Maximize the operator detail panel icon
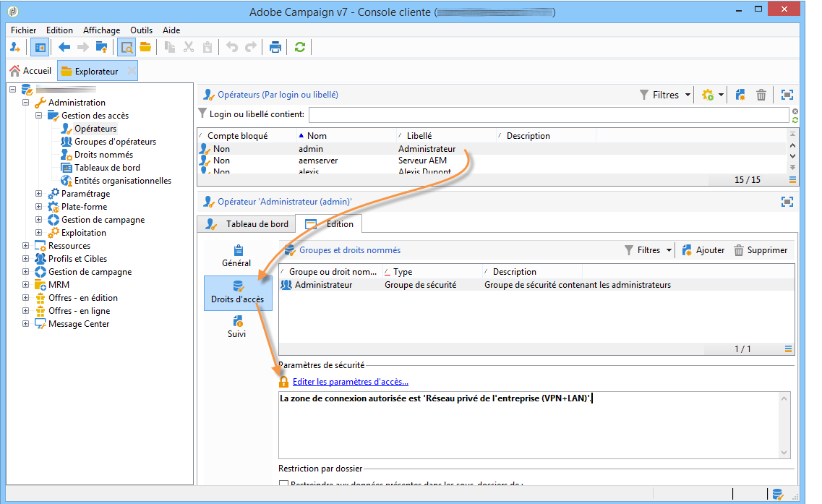Image resolution: width=822 pixels, height=504 pixels. (787, 202)
